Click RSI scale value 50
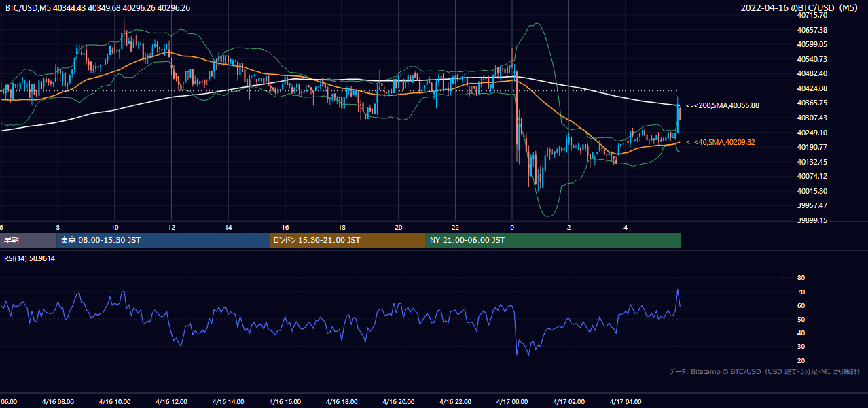The width and height of the screenshot is (868, 408). pos(801,320)
